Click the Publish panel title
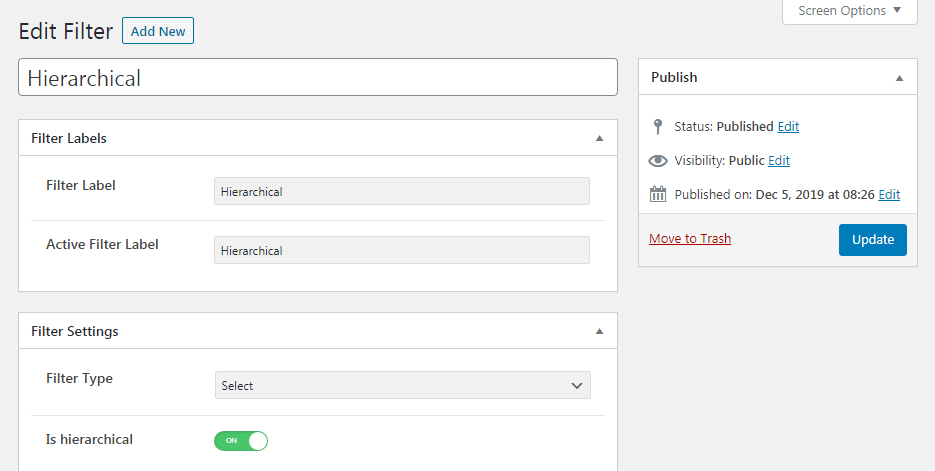This screenshot has width=935, height=471. tap(674, 78)
